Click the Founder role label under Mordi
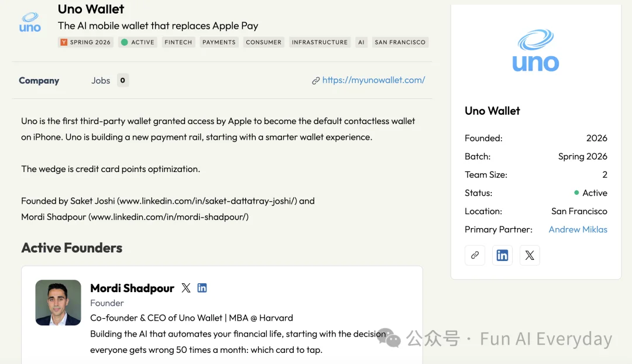The image size is (632, 364). [107, 303]
